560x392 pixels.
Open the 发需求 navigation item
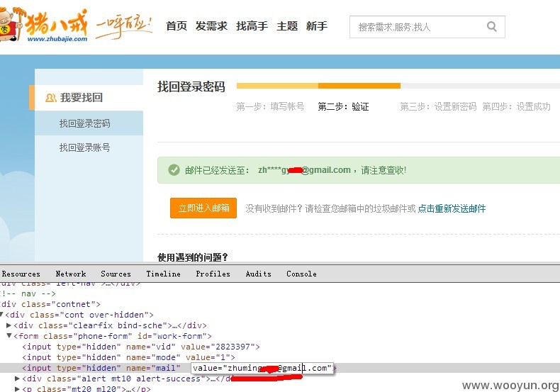tap(211, 26)
